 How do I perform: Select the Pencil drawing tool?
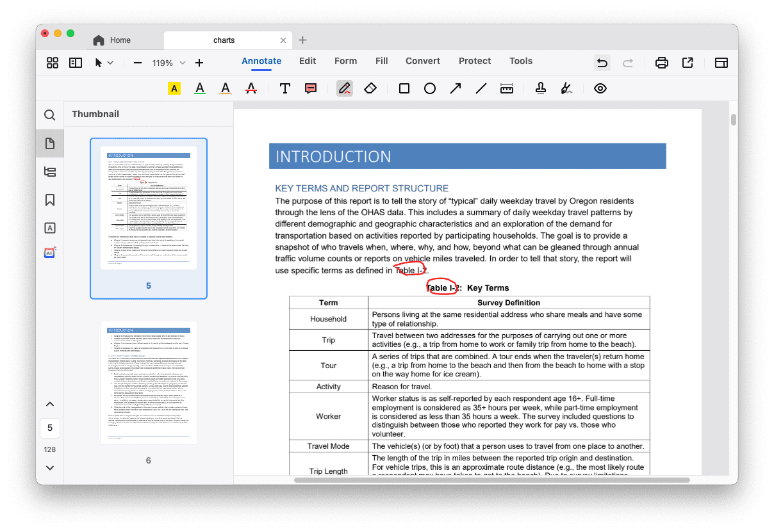click(x=344, y=88)
